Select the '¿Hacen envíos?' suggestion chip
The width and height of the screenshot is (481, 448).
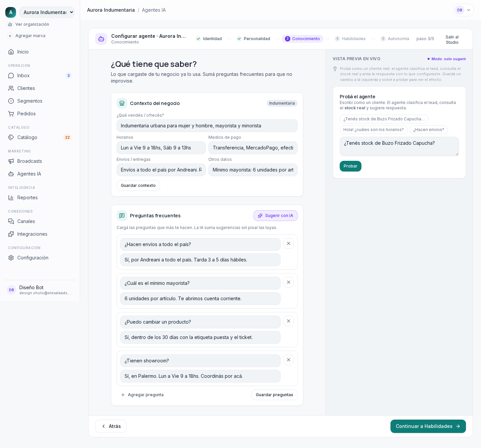coord(429,130)
